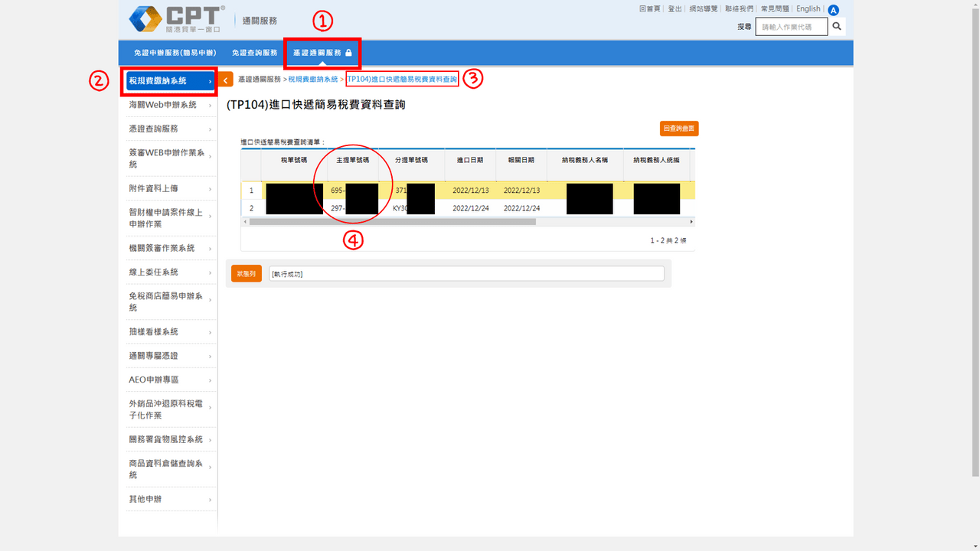Click the table scrollbar right arrow
Image resolution: width=980 pixels, height=551 pixels.
tap(691, 222)
